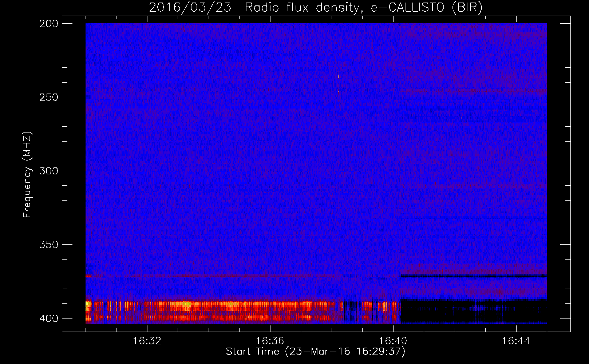
Task: Click the 400 frequency tick label
Action: coord(49,318)
